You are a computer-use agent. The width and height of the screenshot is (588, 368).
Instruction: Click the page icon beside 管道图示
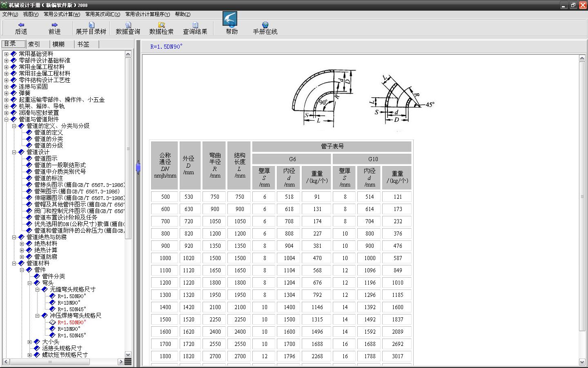[29, 159]
